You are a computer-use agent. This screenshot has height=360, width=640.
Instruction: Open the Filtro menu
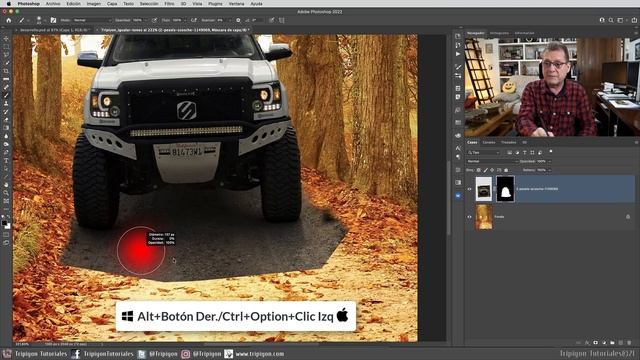point(169,4)
